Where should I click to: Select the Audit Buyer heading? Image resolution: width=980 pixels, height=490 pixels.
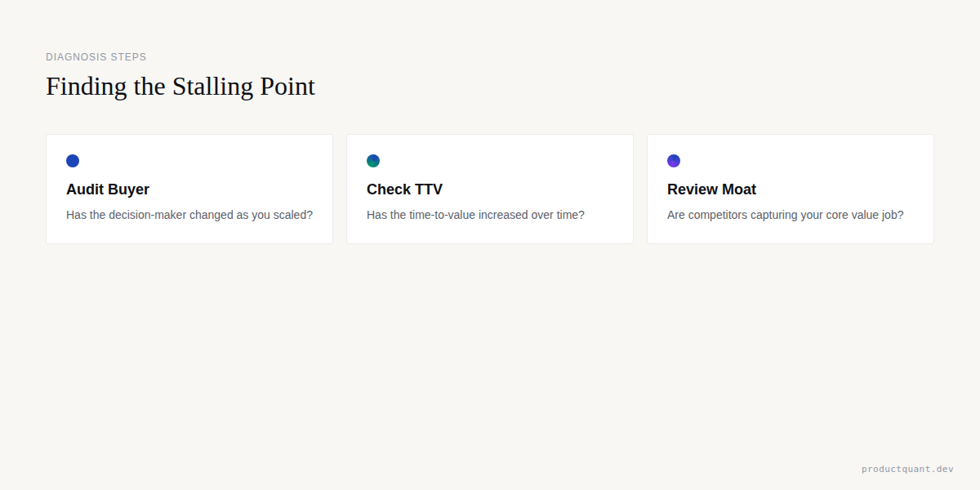pos(108,189)
